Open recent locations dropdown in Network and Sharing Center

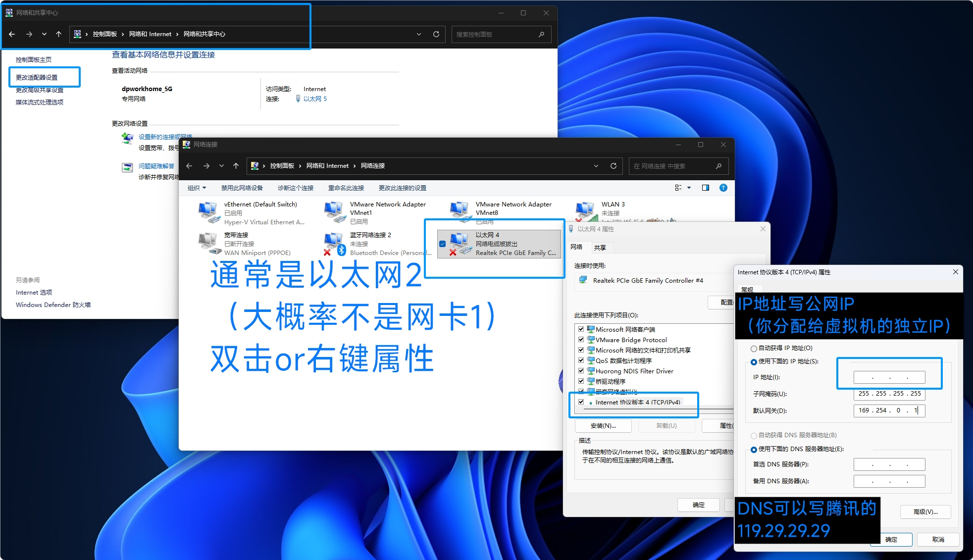[x=44, y=34]
